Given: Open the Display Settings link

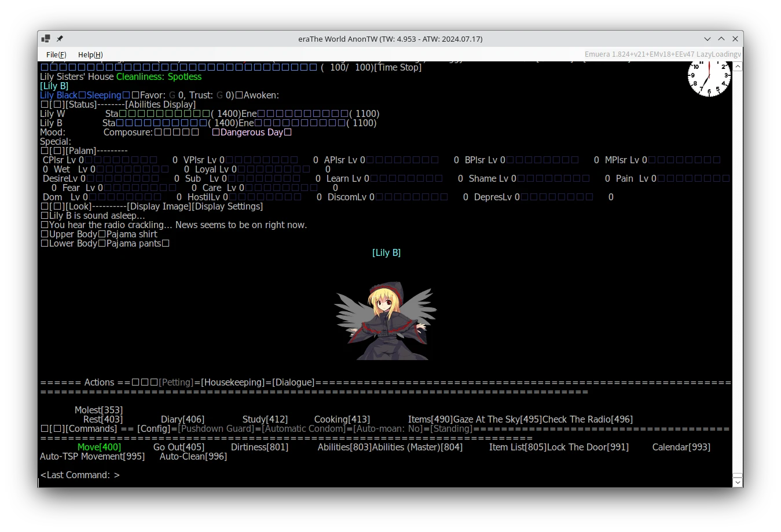Looking at the screenshot, I should click(x=228, y=207).
